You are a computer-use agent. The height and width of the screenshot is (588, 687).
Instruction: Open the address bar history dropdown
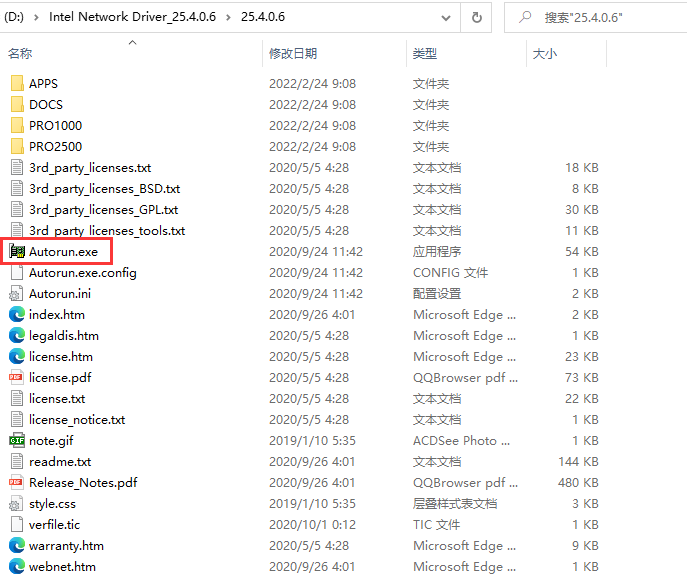pos(445,18)
